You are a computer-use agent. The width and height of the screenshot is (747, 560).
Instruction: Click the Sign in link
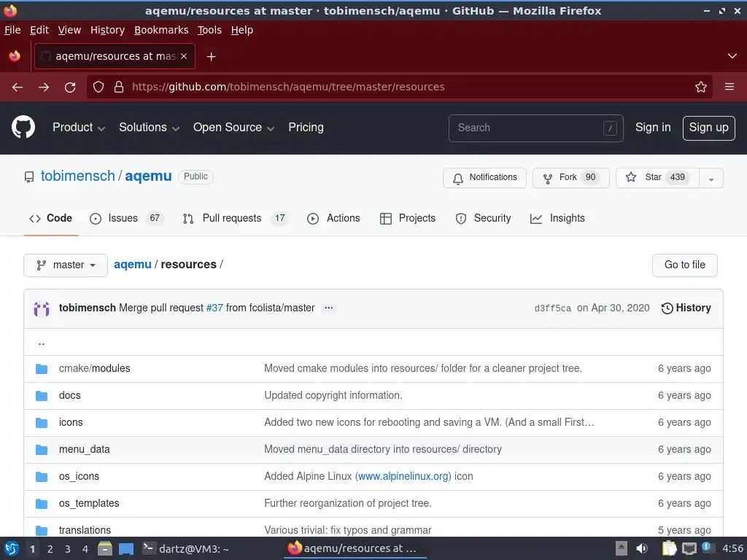coord(653,127)
